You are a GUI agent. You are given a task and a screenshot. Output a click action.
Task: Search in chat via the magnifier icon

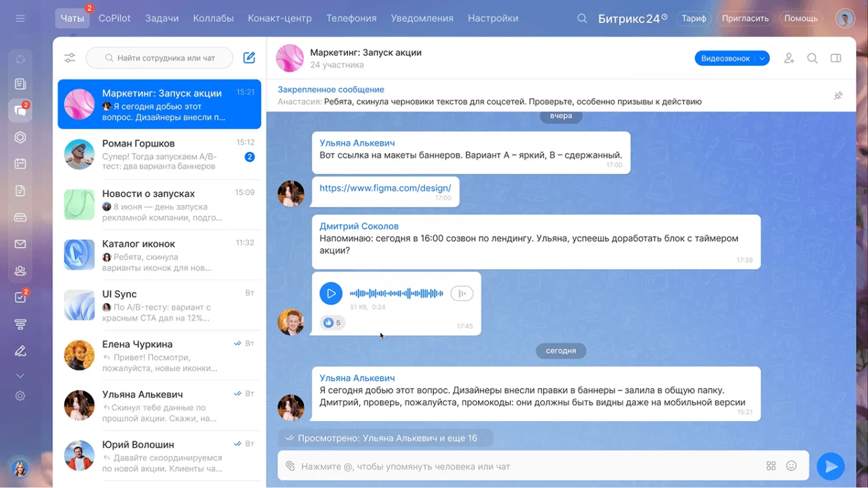812,57
